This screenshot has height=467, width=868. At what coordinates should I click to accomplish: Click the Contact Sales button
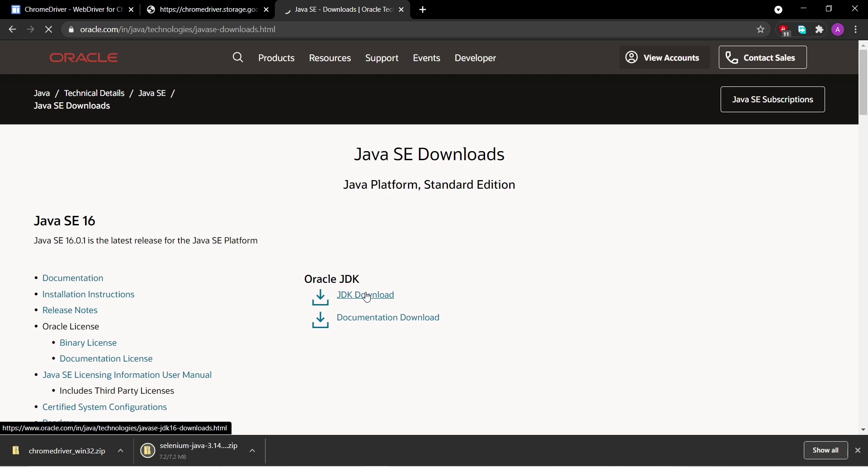[x=762, y=57]
